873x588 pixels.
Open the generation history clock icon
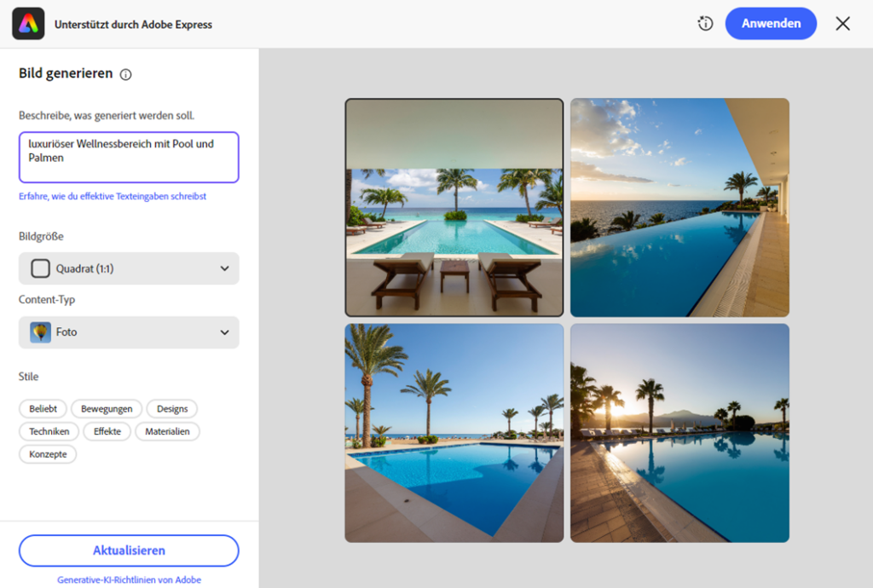705,24
